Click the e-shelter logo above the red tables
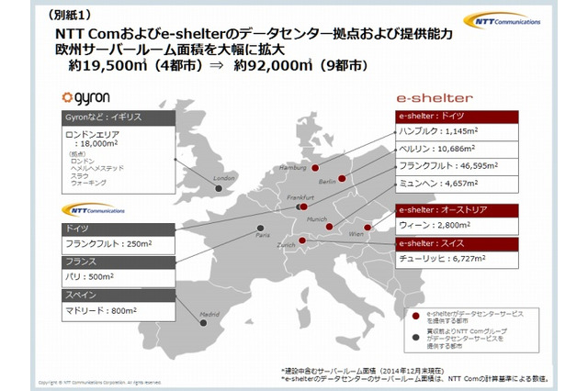 [x=435, y=98]
